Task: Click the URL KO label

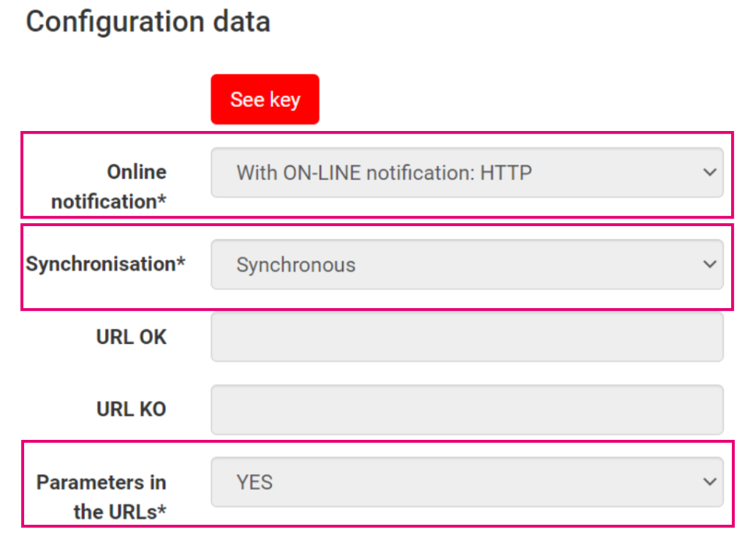Action: [131, 409]
